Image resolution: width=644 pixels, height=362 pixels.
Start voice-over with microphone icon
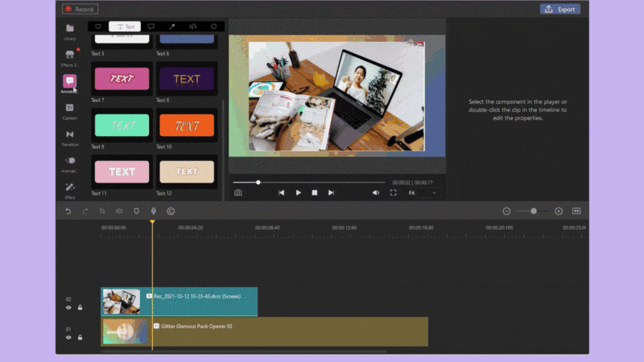pyautogui.click(x=154, y=211)
